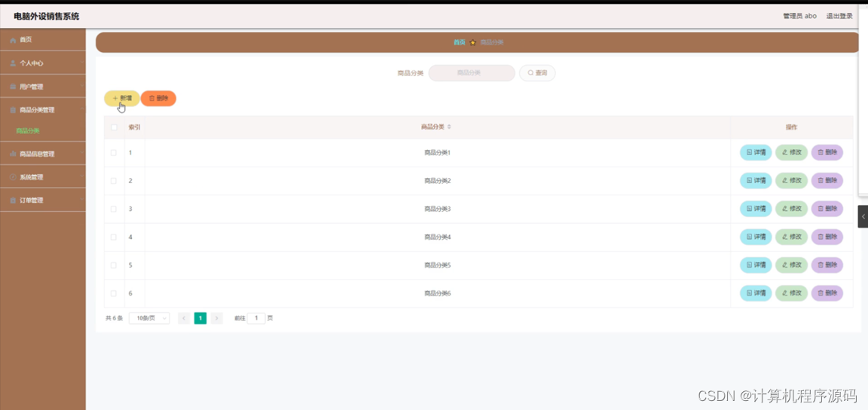
Task: Check the checkbox for row 商品分类4
Action: (114, 237)
